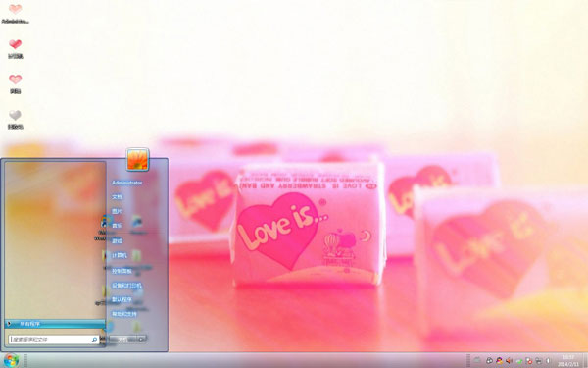
Task: Open the gray heart Recycle Bin icon
Action: 15,120
